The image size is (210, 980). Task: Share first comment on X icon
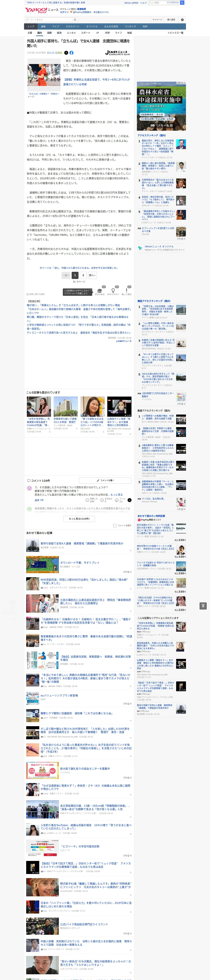click(129, 500)
